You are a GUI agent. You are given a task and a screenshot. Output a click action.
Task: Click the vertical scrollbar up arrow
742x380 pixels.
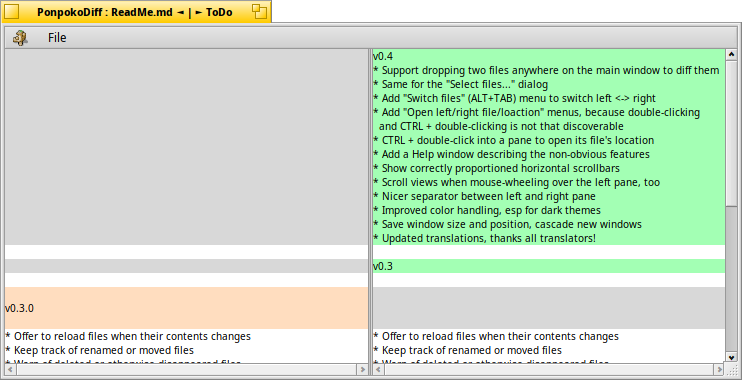(x=731, y=54)
